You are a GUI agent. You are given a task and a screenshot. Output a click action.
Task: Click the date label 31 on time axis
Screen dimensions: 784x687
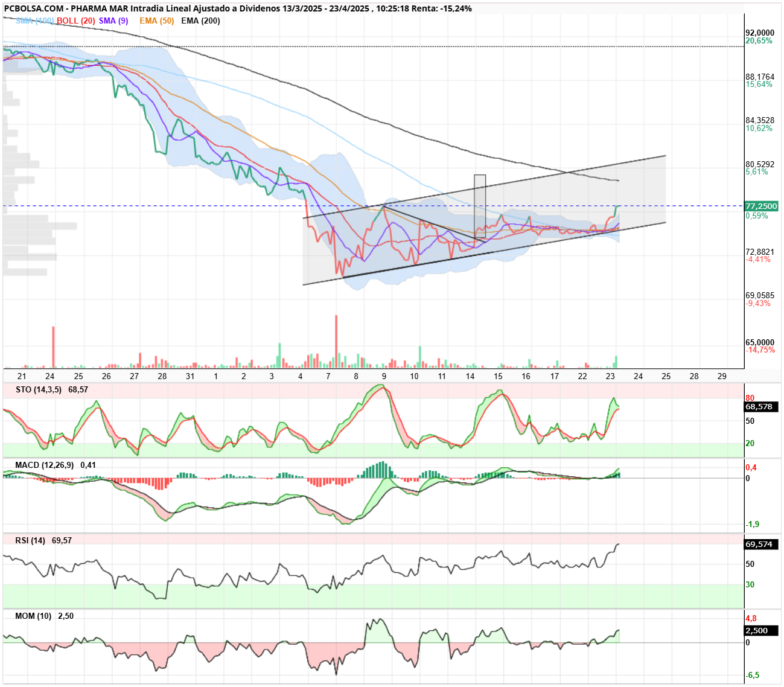(190, 376)
